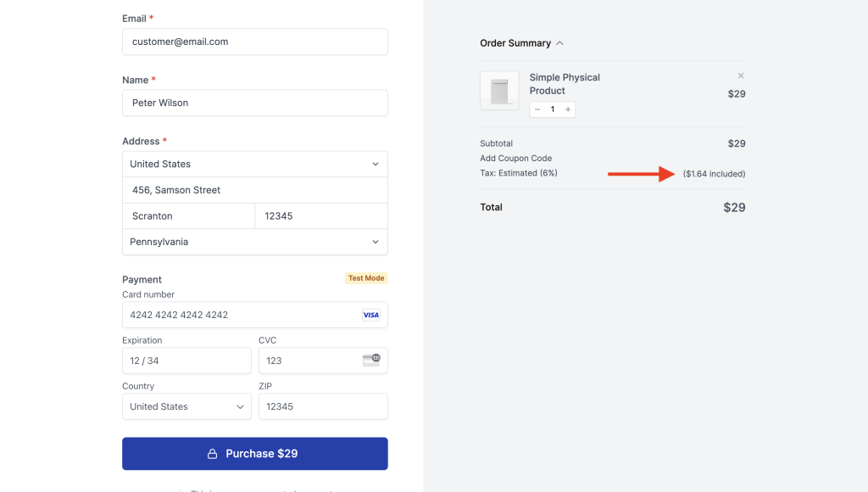This screenshot has width=868, height=492.
Task: Click the minus icon to decrease product quantity
Action: tap(537, 109)
